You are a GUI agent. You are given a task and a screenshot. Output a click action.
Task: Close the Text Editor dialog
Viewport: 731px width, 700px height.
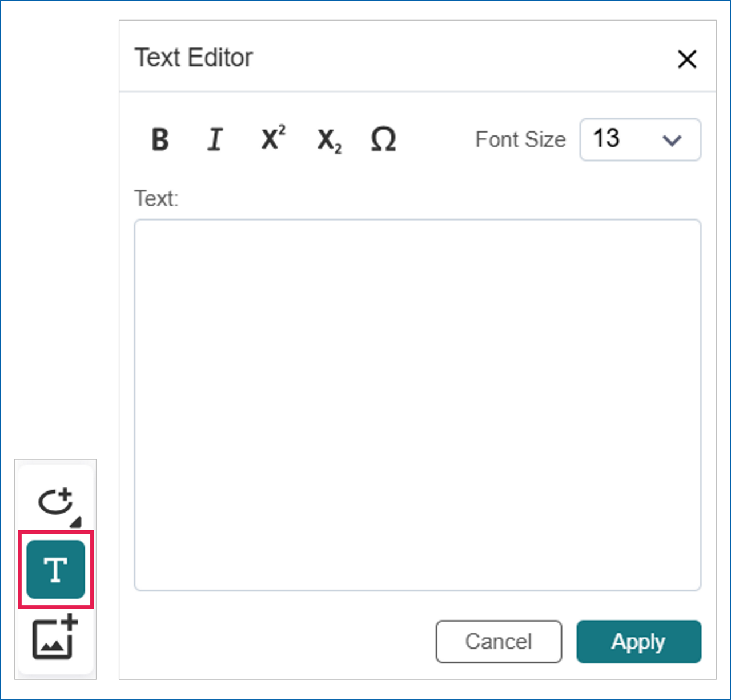pos(687,59)
